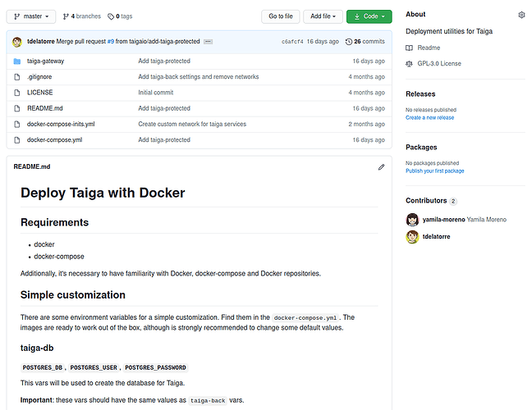532x410 pixels.
Task: Click docker-compose.yml file icon
Action: pos(17,140)
